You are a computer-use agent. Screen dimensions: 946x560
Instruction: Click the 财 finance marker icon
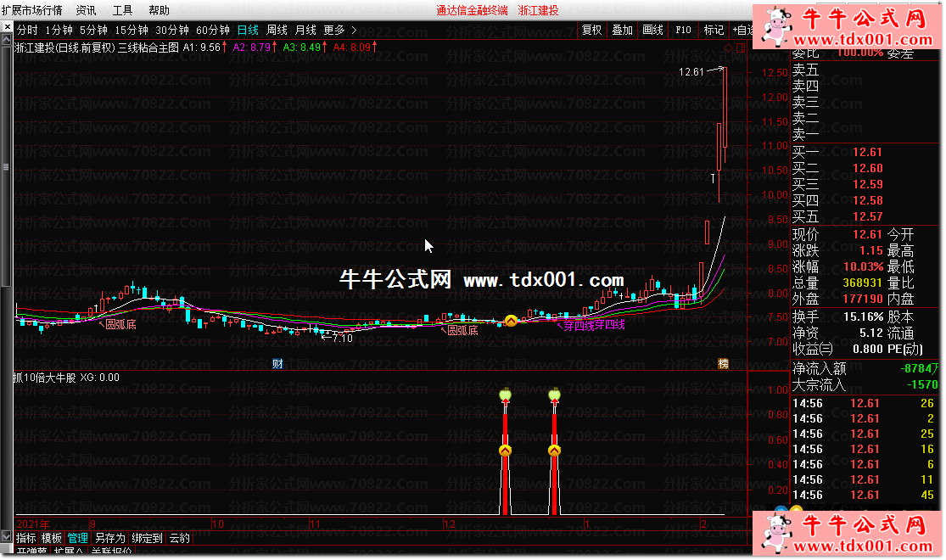tap(277, 364)
